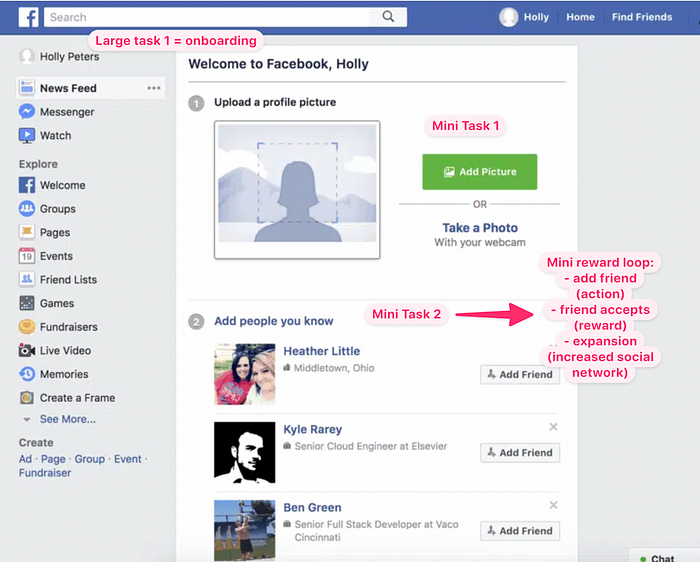Add Heather Little as friend
700x562 pixels.
tap(520, 375)
